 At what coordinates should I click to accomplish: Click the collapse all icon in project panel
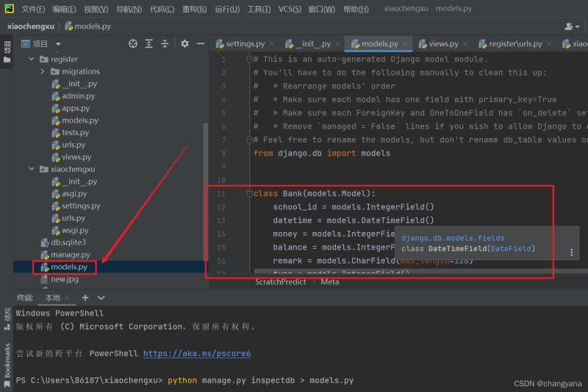tap(166, 44)
